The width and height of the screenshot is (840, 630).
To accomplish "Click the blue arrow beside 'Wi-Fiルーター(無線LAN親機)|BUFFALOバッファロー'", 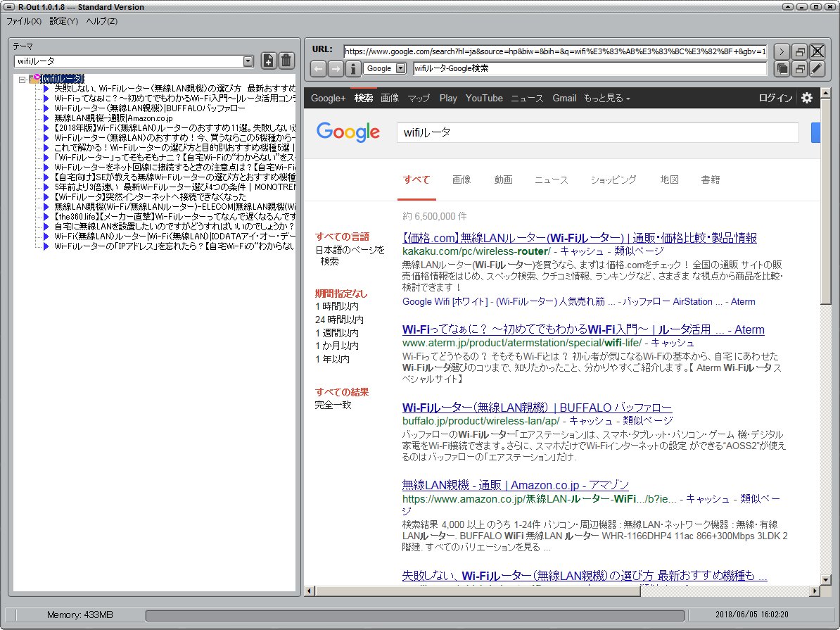I will coord(46,108).
